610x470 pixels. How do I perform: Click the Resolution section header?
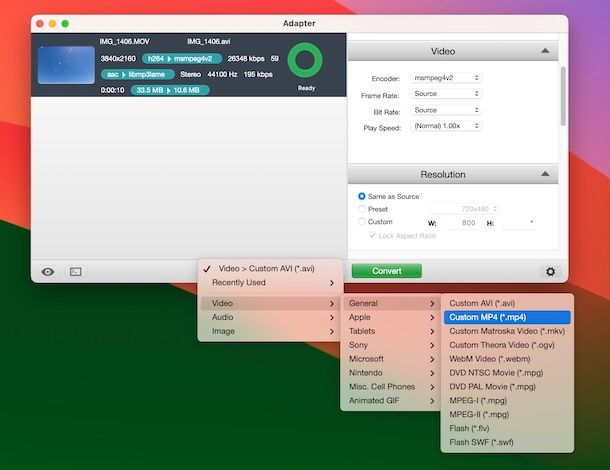click(453, 174)
